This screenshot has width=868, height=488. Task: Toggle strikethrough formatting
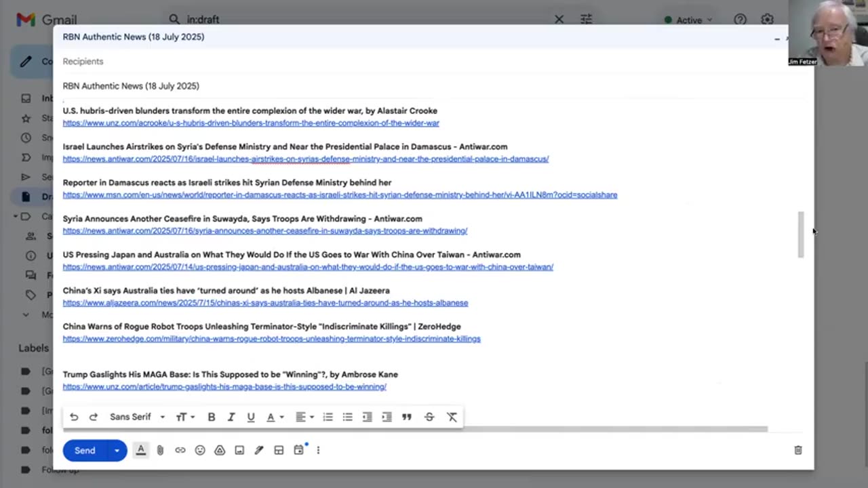tap(429, 417)
